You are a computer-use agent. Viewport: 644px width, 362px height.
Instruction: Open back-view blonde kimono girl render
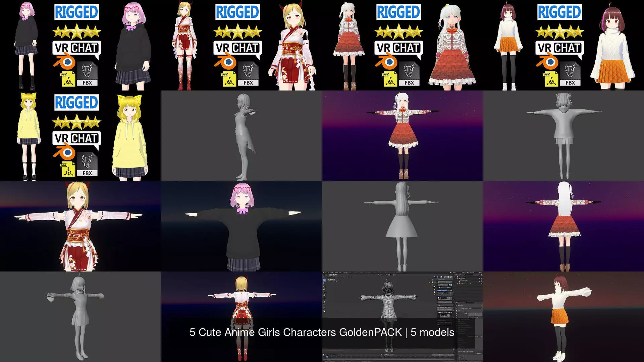[x=241, y=317]
